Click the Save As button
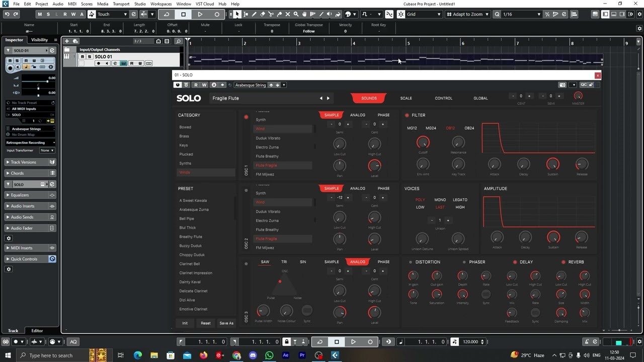 (x=226, y=323)
